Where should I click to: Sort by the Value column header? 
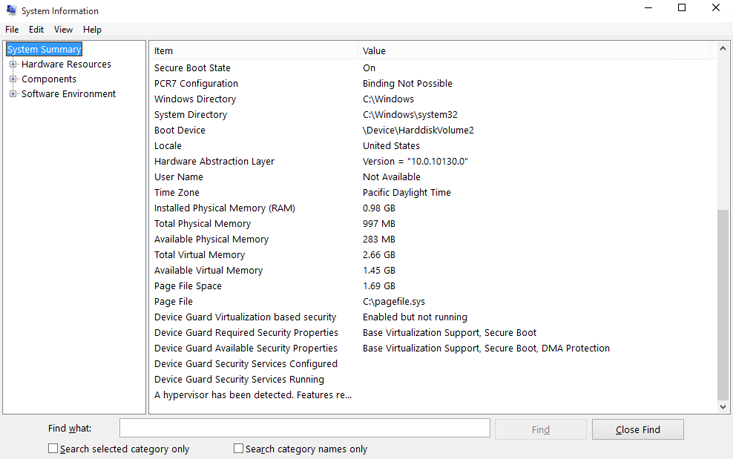535,50
